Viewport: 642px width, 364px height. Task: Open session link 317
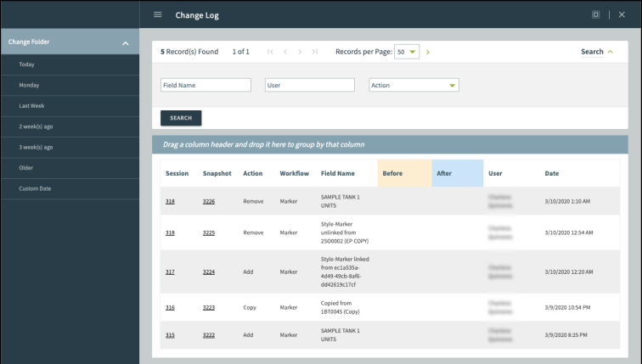170,272
